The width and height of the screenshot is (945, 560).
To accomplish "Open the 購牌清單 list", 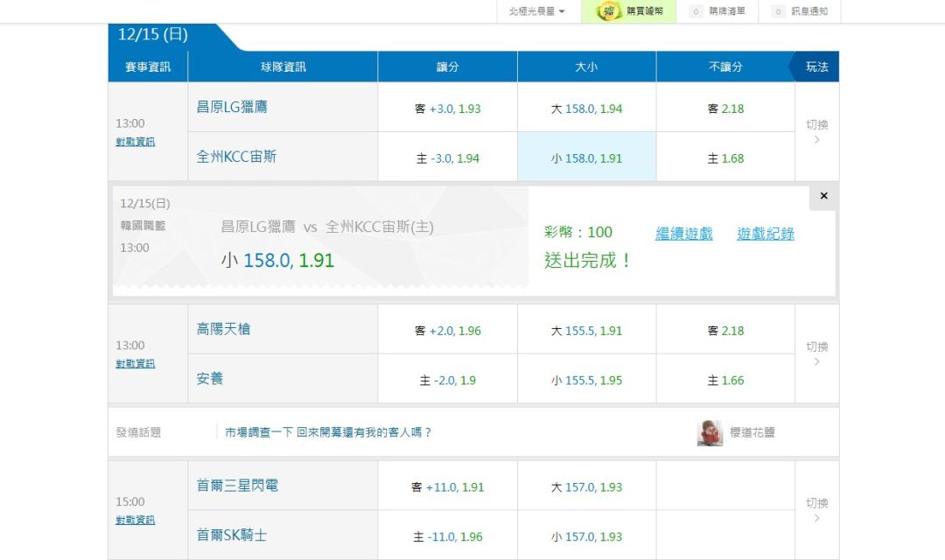I will 727,11.
